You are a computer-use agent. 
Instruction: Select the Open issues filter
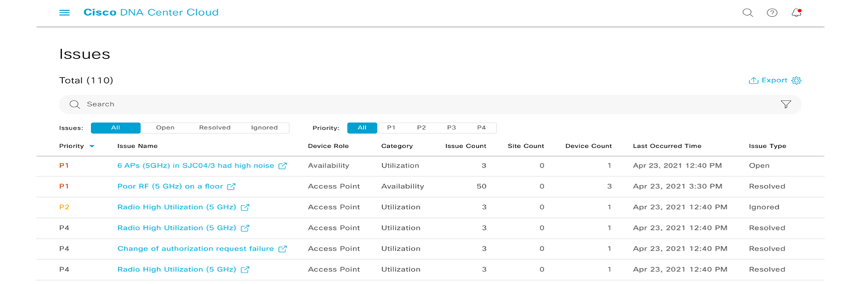(x=165, y=128)
